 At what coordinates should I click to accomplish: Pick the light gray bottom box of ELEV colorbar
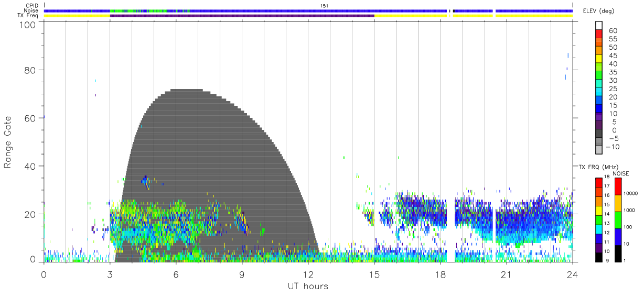(599, 150)
